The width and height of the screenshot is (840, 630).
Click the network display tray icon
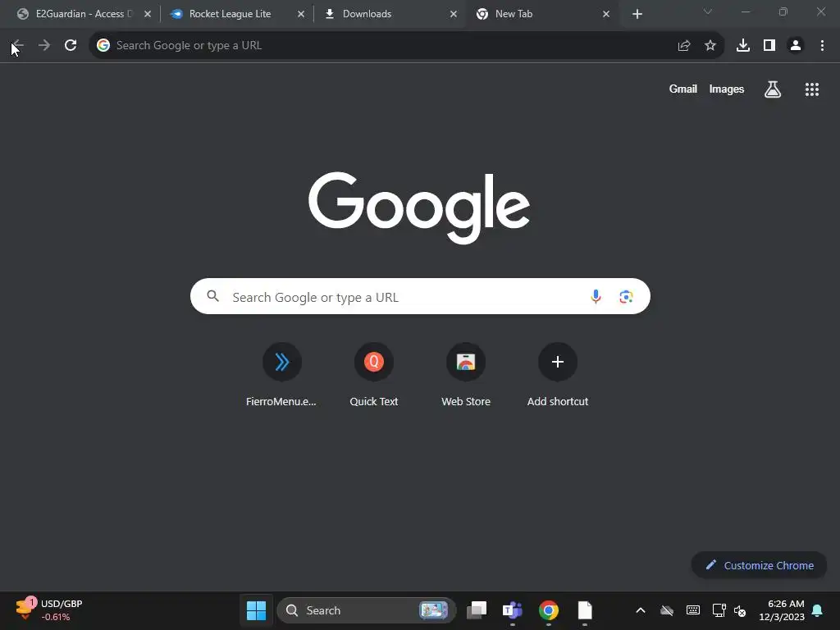[719, 610]
